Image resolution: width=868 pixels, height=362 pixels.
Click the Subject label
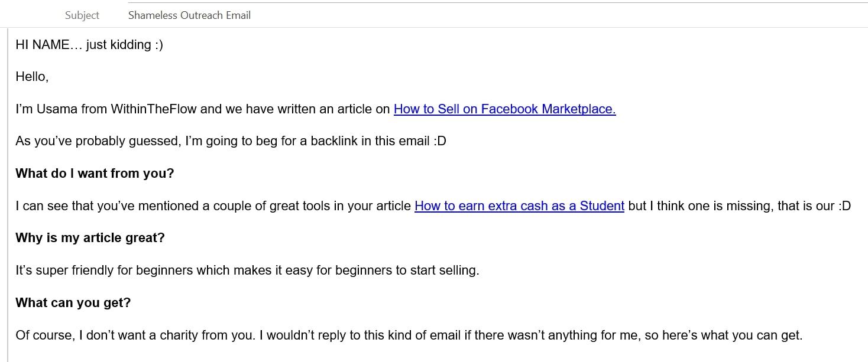click(82, 15)
